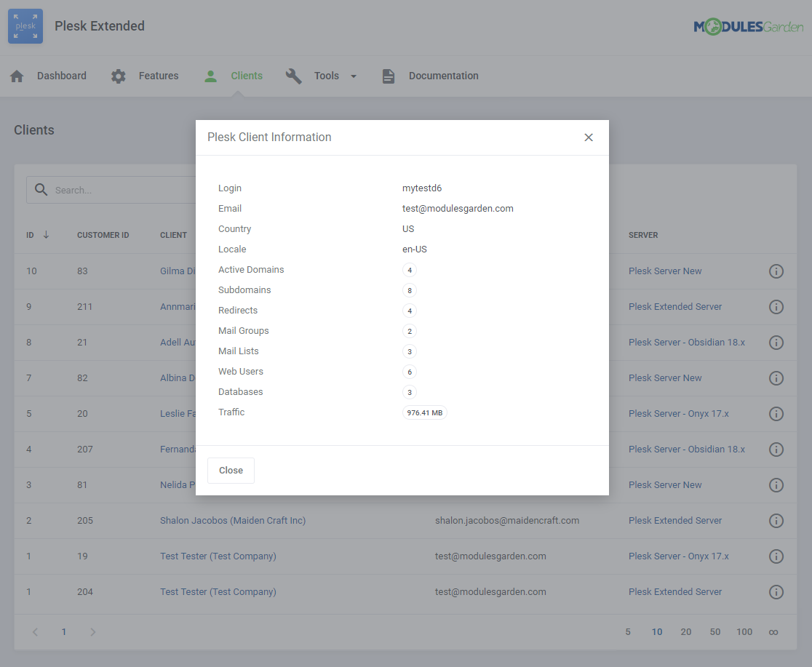Open Documentation via the document icon
This screenshot has height=667, width=812.
(388, 75)
